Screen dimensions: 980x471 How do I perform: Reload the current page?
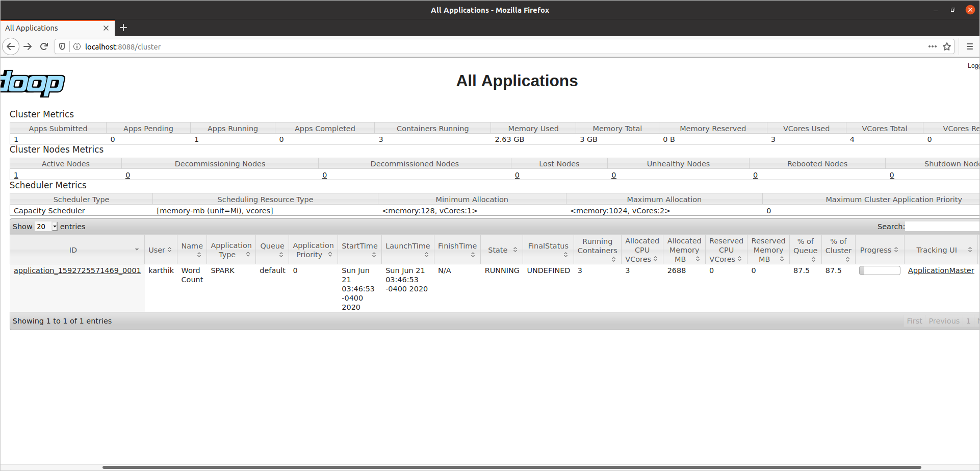pyautogui.click(x=44, y=46)
